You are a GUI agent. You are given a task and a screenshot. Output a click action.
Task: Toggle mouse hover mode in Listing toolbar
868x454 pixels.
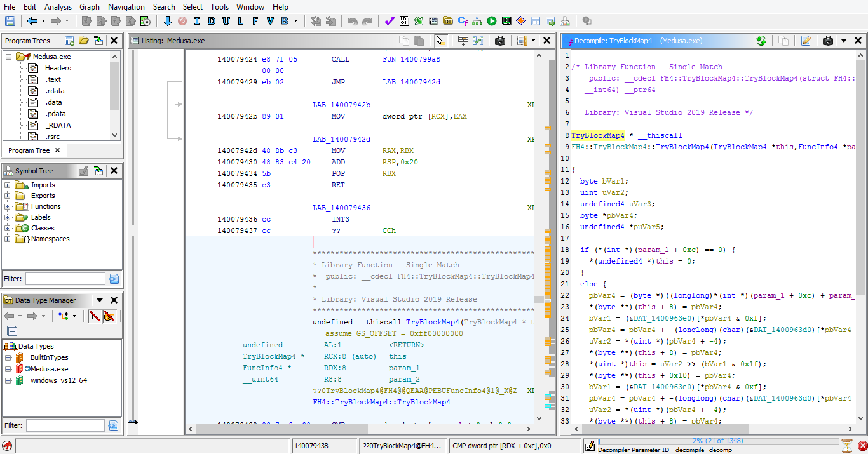(441, 41)
